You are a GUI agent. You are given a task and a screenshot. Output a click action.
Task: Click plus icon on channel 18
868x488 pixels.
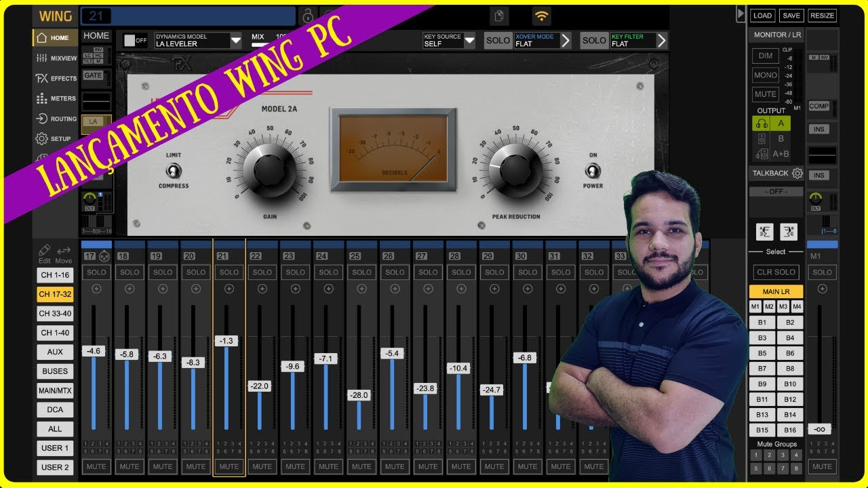coord(130,289)
